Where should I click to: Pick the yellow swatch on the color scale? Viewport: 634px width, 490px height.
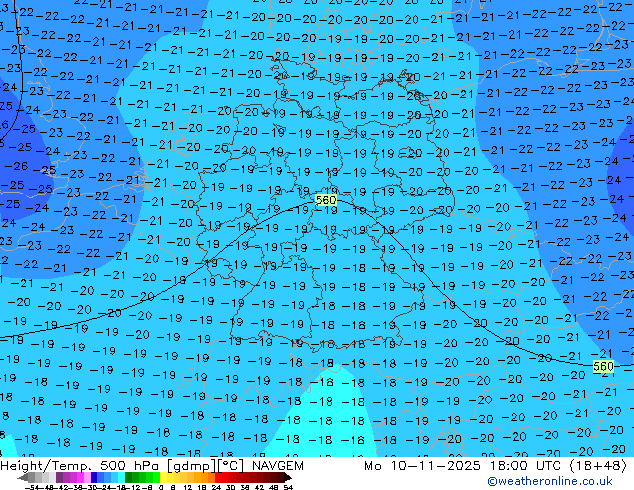[163, 477]
